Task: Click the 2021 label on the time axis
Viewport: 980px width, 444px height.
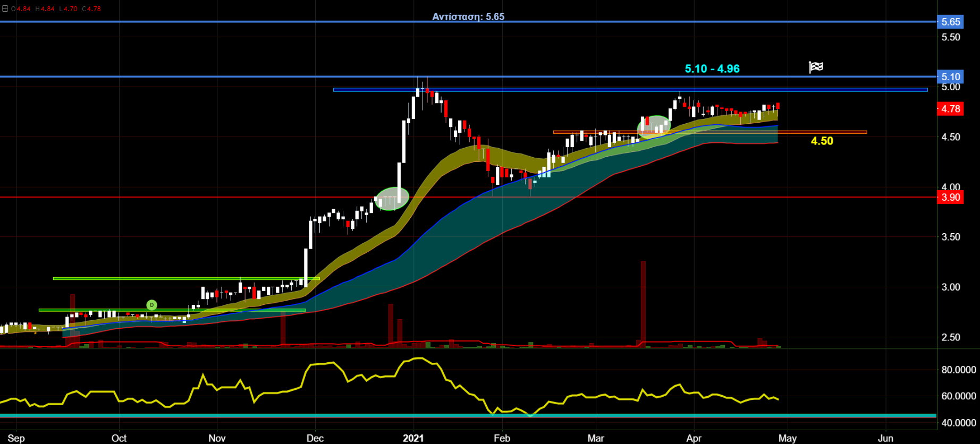Action: (413, 438)
